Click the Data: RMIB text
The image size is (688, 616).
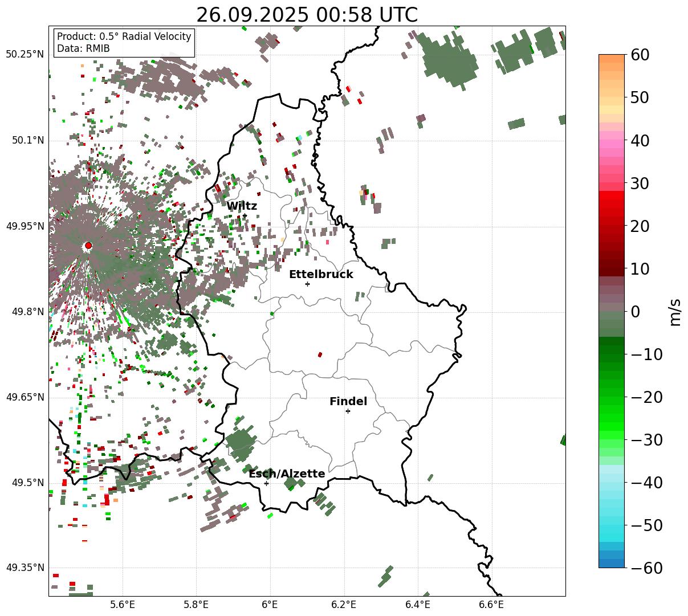click(x=83, y=48)
